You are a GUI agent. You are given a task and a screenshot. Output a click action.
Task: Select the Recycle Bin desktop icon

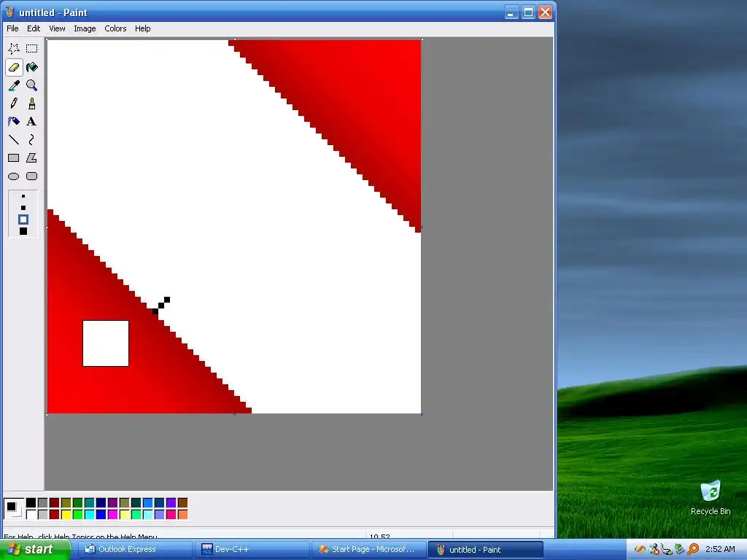[x=711, y=497]
